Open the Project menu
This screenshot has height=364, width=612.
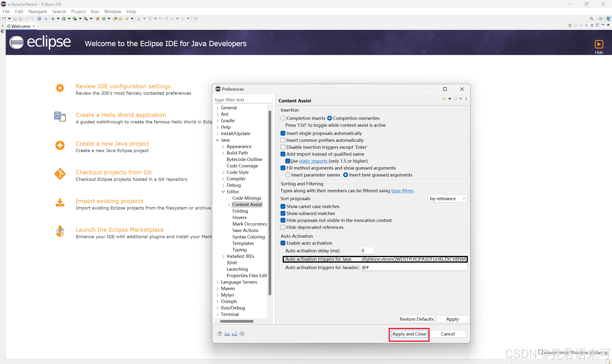coord(78,11)
